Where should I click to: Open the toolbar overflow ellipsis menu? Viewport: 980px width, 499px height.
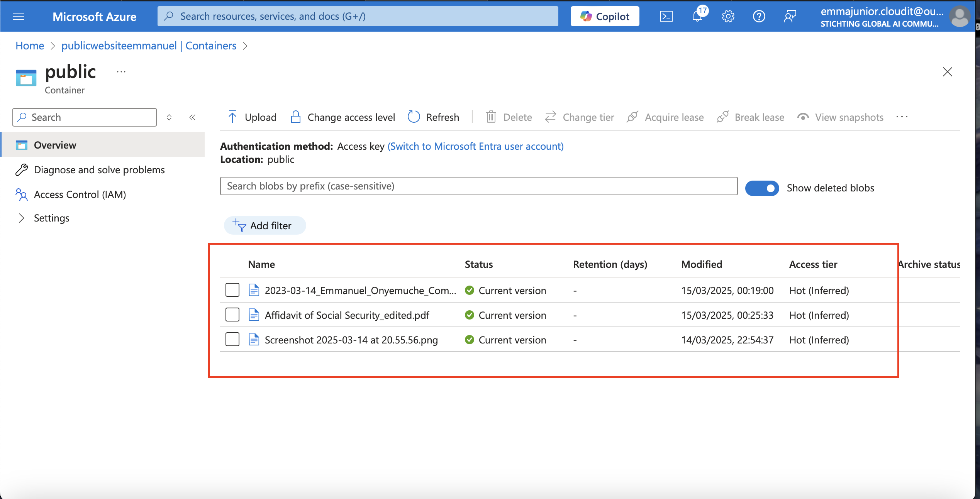pyautogui.click(x=902, y=117)
